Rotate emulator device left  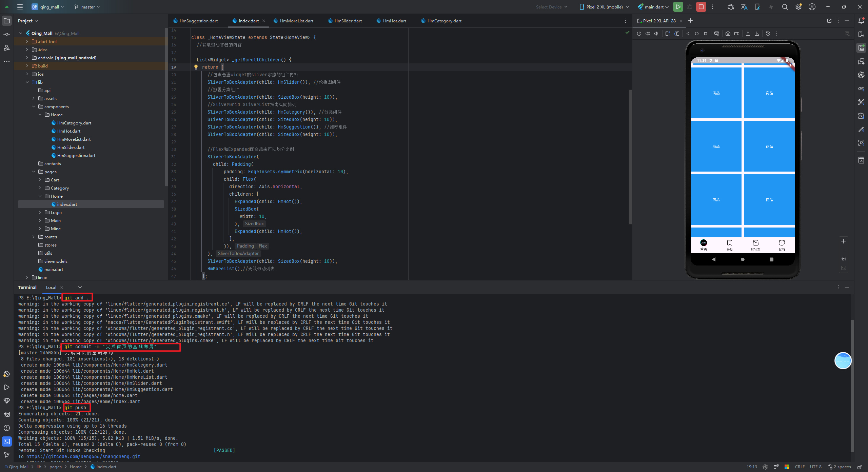668,34
